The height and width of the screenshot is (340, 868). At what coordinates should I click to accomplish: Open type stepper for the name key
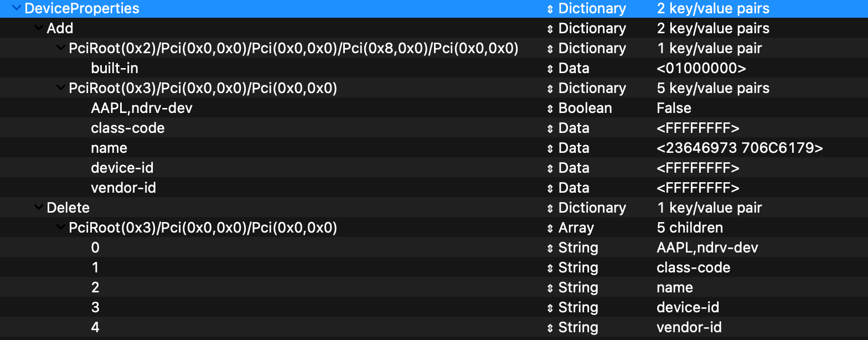[x=550, y=148]
